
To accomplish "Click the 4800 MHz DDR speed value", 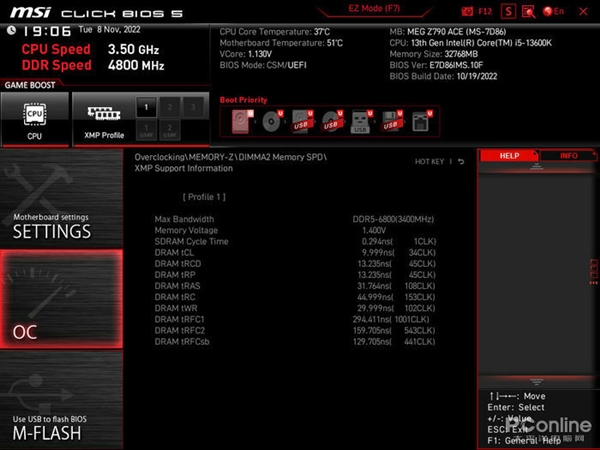I will (136, 65).
